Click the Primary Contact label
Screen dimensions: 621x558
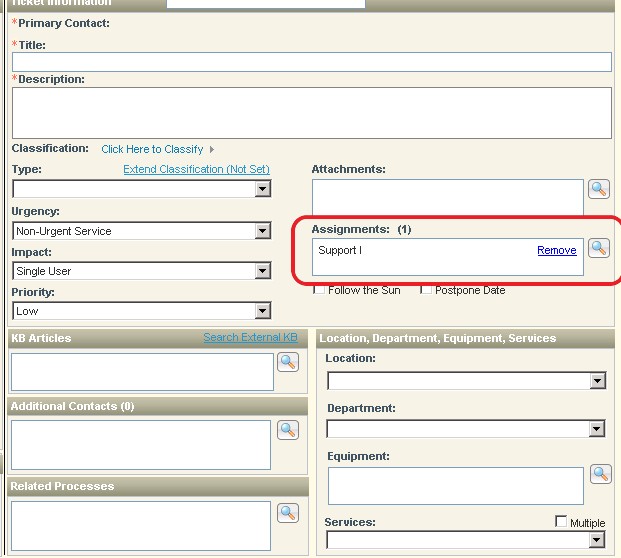tap(63, 23)
